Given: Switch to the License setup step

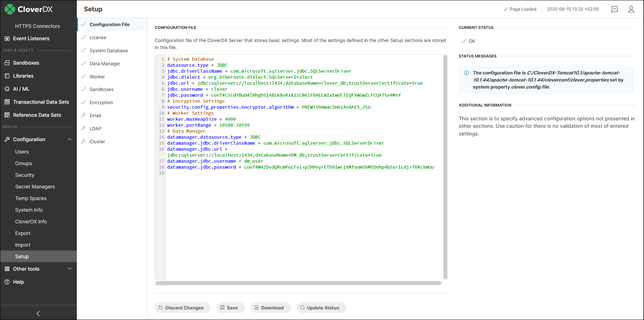Looking at the screenshot, I should click(98, 37).
